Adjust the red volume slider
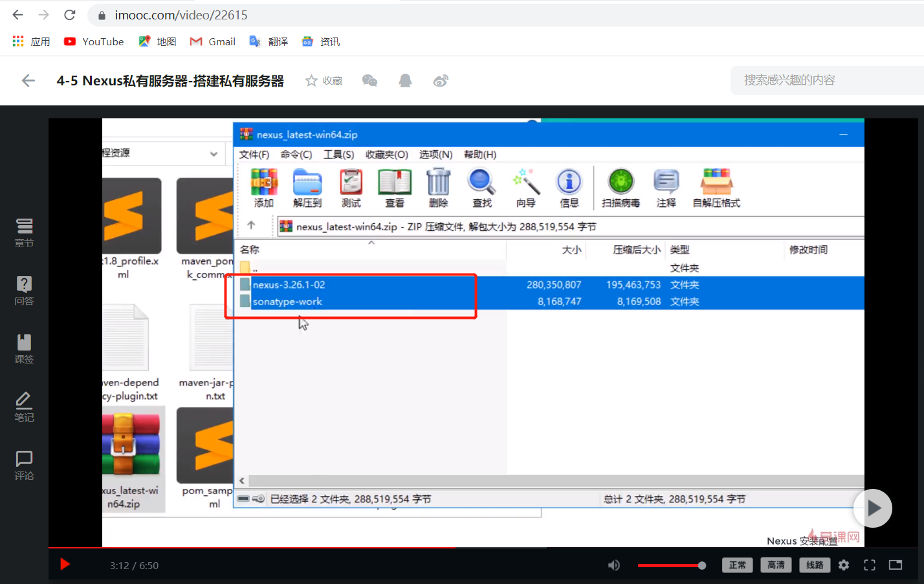 672,565
